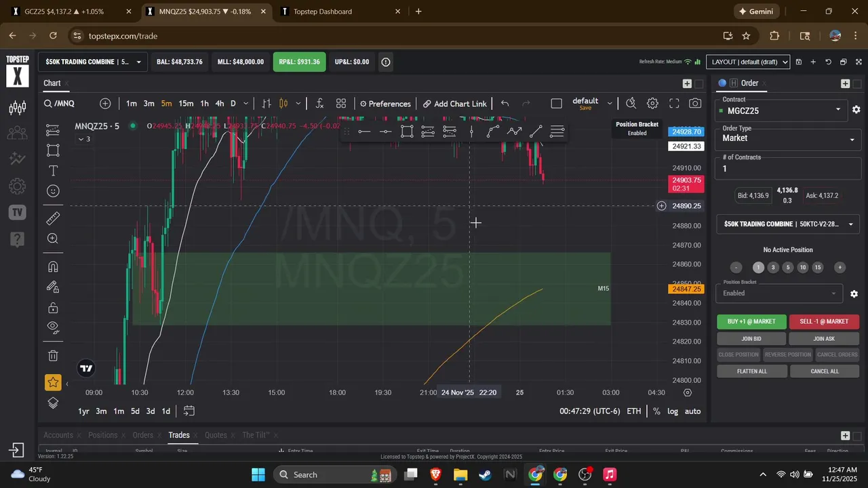
Task: Open chart settings gear icon
Action: pyautogui.click(x=652, y=104)
